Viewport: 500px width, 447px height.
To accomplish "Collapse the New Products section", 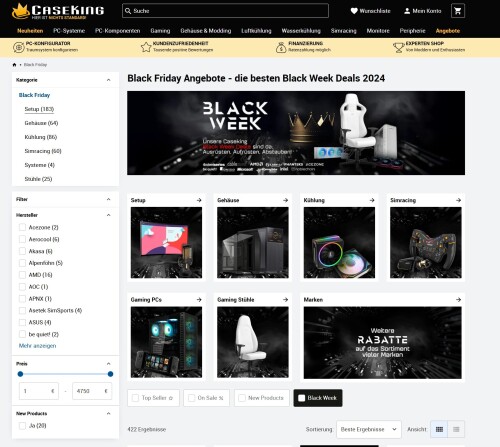I will coord(108,414).
